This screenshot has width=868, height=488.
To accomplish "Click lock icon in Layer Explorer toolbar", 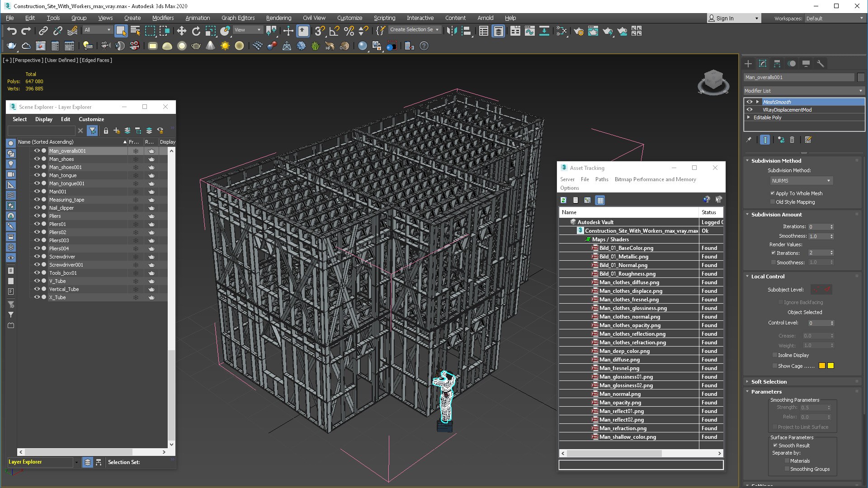I will point(106,131).
